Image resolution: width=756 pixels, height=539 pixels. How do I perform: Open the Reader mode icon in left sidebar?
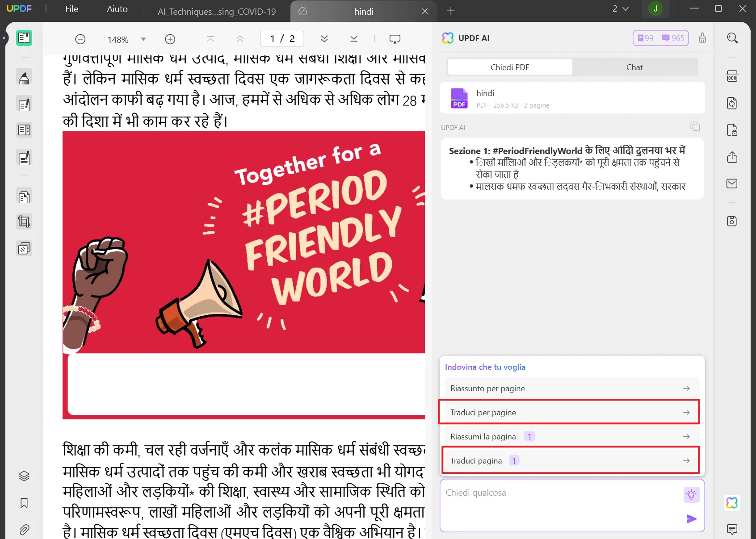(x=24, y=38)
